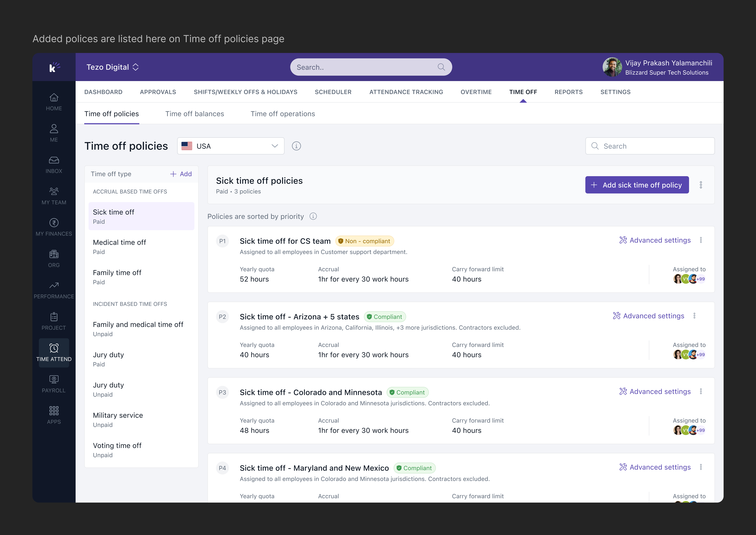Screen dimensions: 756x535
Task: Click user avatar of Vijay Prakash Yalamanchili
Action: pos(612,67)
